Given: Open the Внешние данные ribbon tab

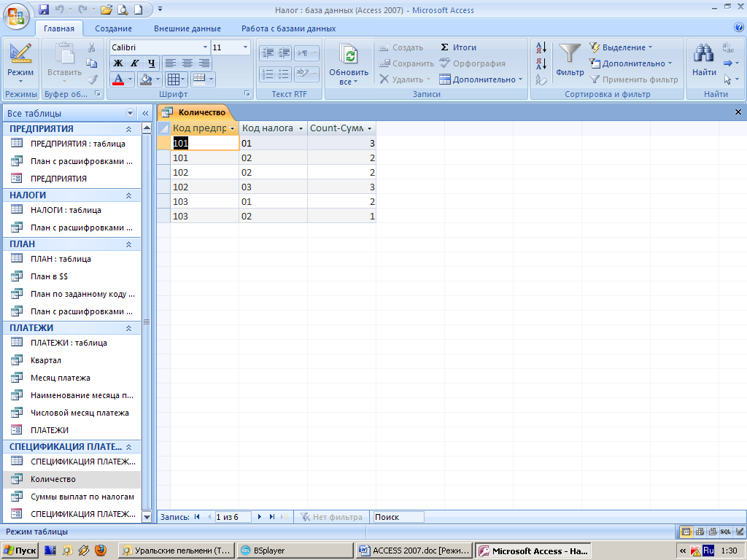Looking at the screenshot, I should [x=187, y=28].
